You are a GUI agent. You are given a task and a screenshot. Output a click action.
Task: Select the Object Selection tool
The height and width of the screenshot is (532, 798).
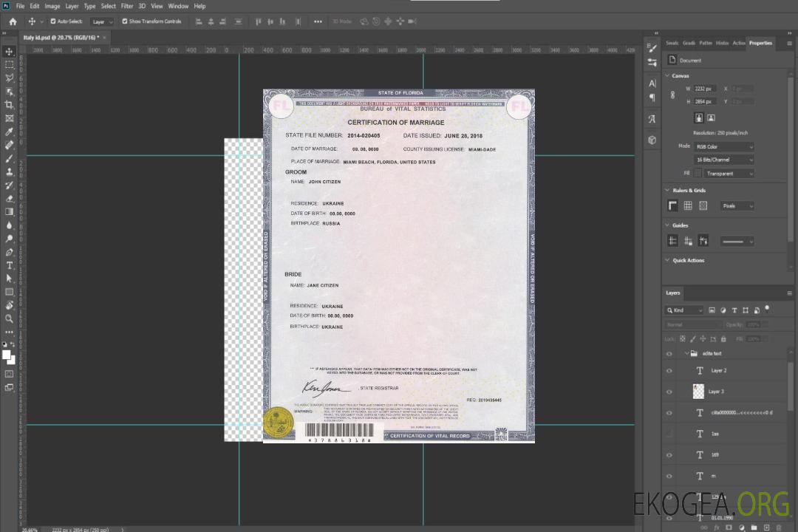tap(9, 92)
